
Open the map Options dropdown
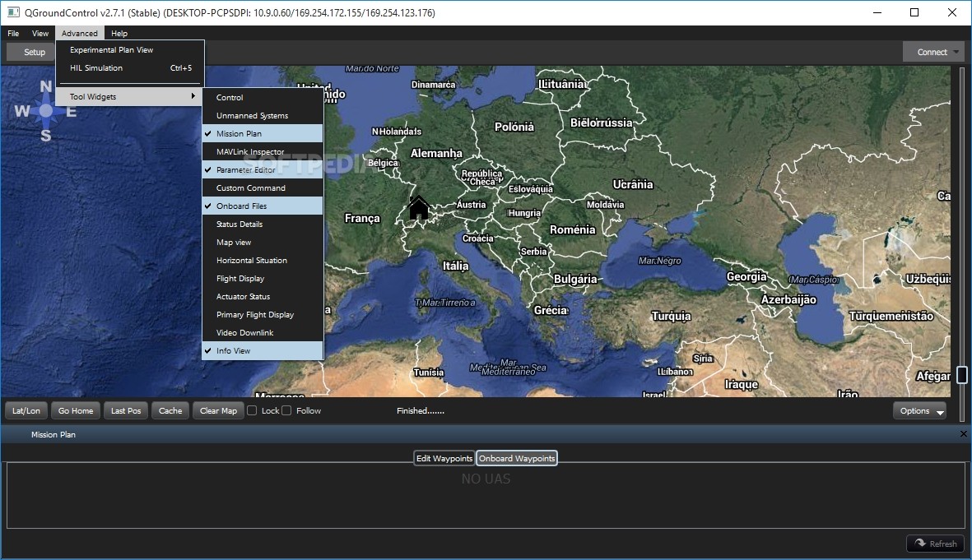coord(919,410)
